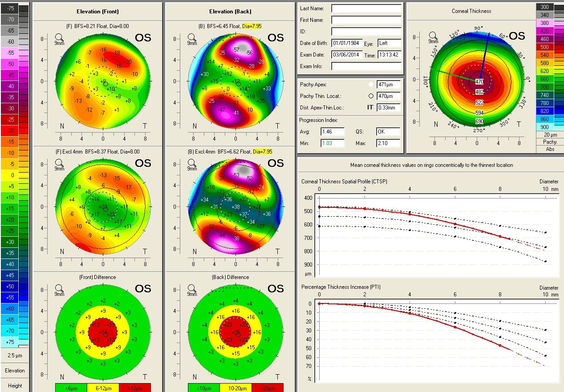Click the magnifier icon on Elevation (Back) map
The height and width of the screenshot is (392, 564).
(191, 38)
